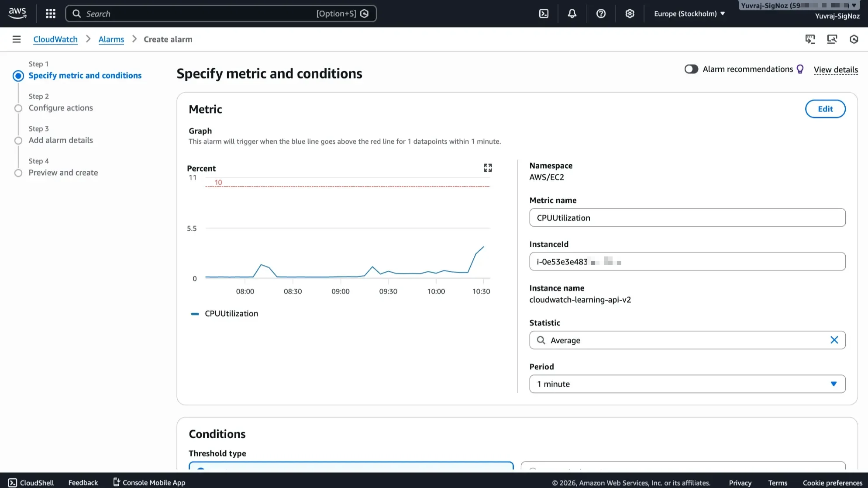Image resolution: width=868 pixels, height=488 pixels.
Task: Select the Step 1 radio indicator
Action: point(18,76)
